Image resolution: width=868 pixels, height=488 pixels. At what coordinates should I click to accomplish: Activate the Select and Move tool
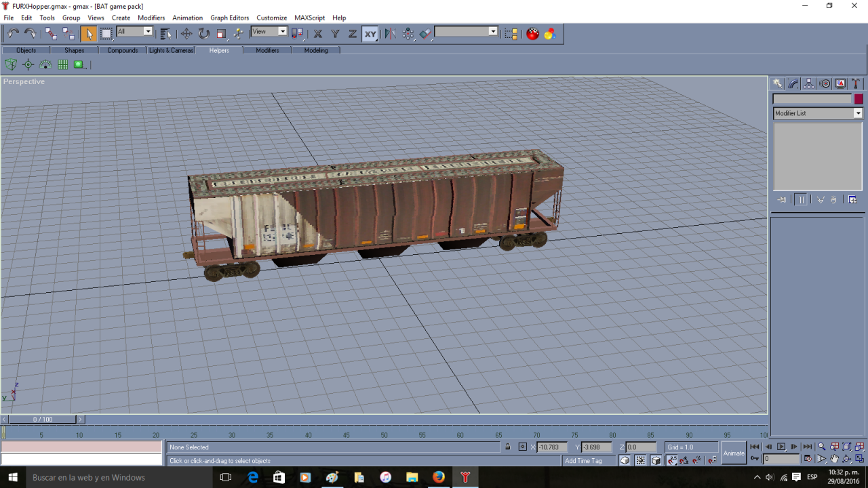[x=186, y=33]
